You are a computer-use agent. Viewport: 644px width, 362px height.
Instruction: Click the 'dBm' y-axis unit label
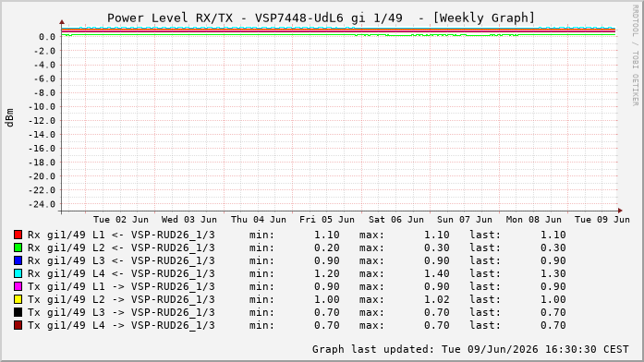(9, 118)
